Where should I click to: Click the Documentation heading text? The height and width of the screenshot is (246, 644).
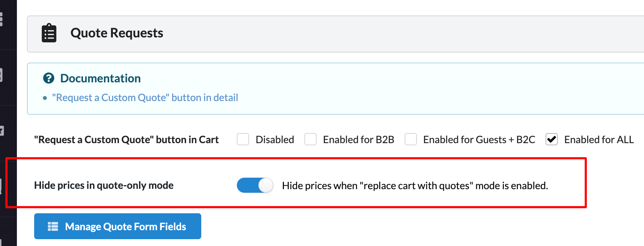(100, 78)
